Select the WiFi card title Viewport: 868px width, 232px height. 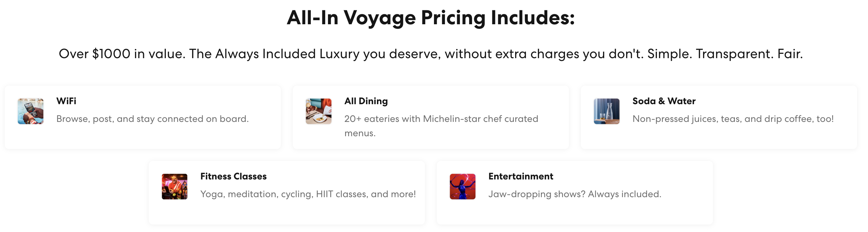tap(66, 101)
